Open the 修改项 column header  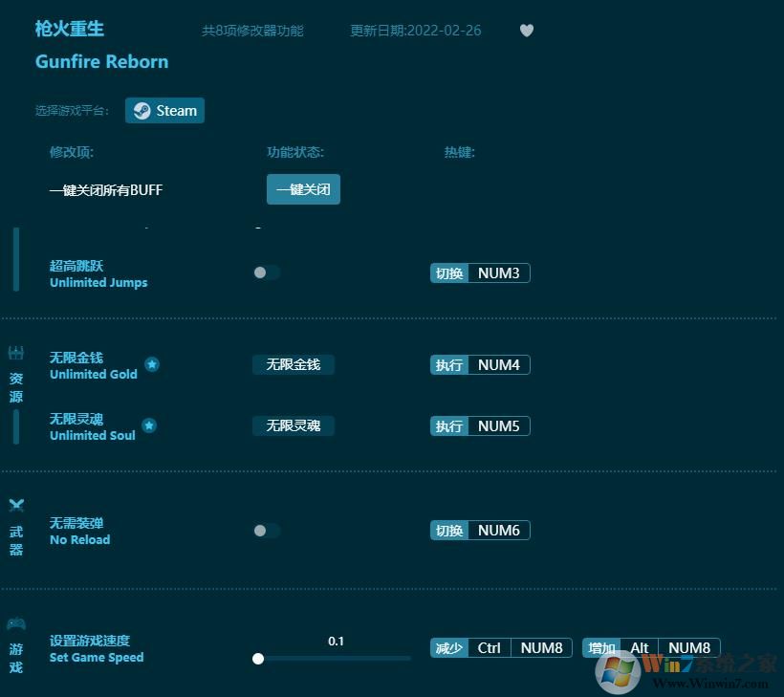pyautogui.click(x=70, y=151)
